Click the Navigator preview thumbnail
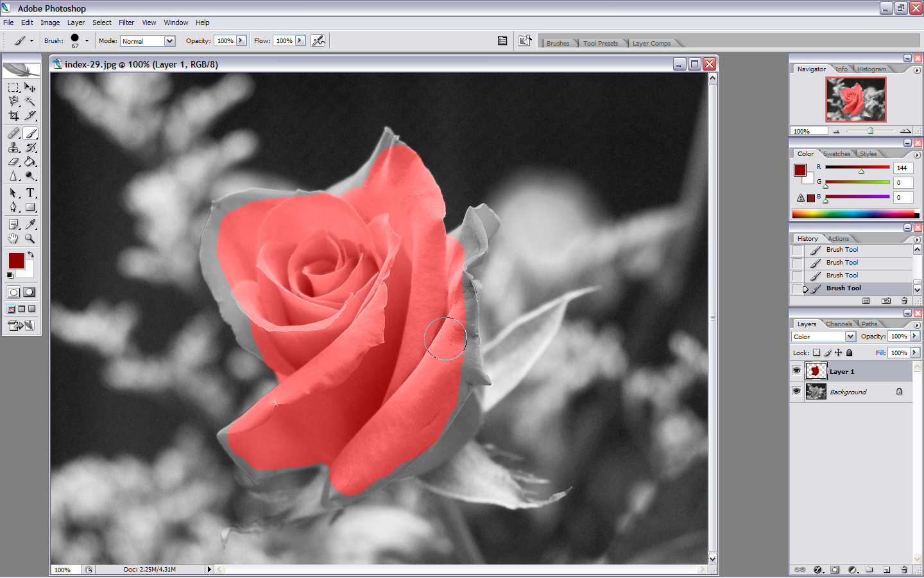Image resolution: width=924 pixels, height=578 pixels. [x=855, y=100]
